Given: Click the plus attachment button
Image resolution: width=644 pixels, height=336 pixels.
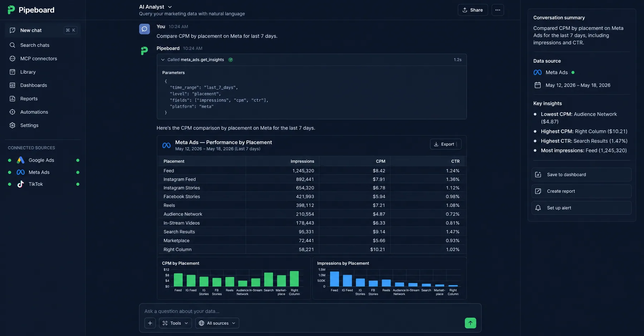Looking at the screenshot, I should [150, 323].
